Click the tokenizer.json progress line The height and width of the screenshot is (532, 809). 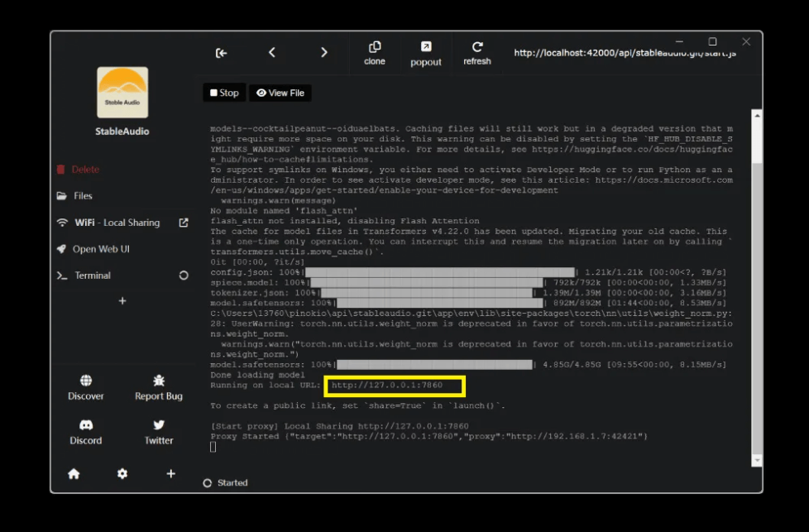(468, 293)
